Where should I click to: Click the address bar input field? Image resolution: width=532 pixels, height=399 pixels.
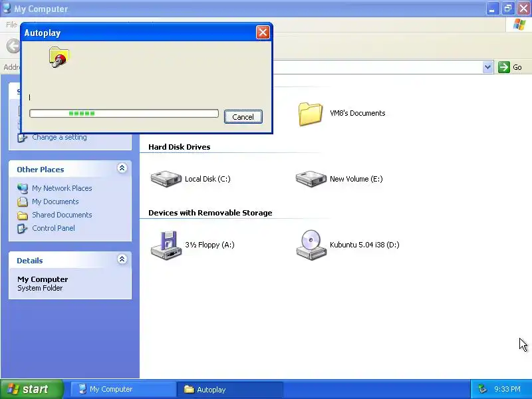click(x=376, y=67)
